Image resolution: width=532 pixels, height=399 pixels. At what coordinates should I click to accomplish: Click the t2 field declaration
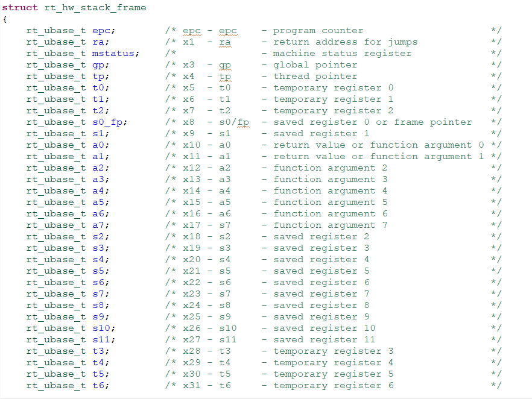click(x=68, y=111)
